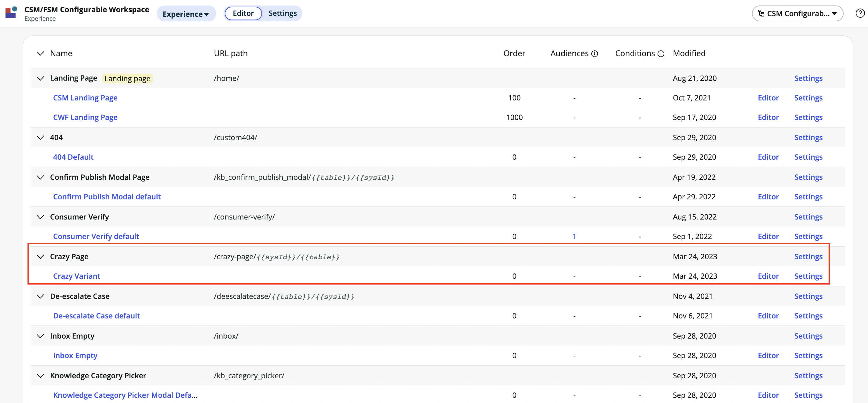The image size is (868, 403).
Task: Collapse all rows with Name header chevron
Action: pyautogui.click(x=40, y=53)
